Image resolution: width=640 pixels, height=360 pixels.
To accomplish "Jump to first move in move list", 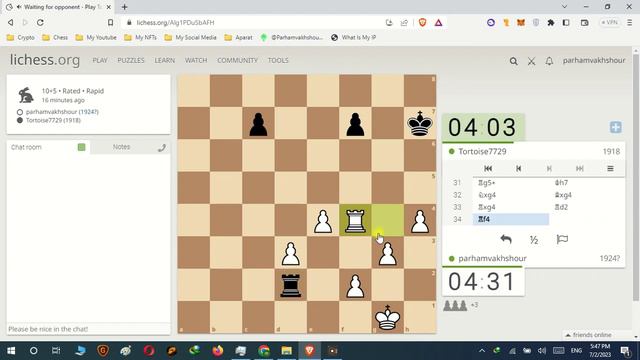I will coord(488,168).
